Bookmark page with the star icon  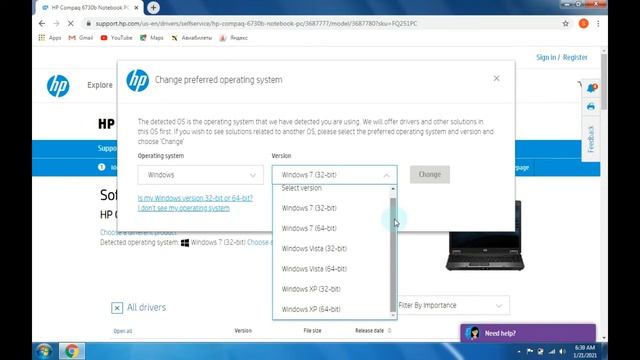565,24
